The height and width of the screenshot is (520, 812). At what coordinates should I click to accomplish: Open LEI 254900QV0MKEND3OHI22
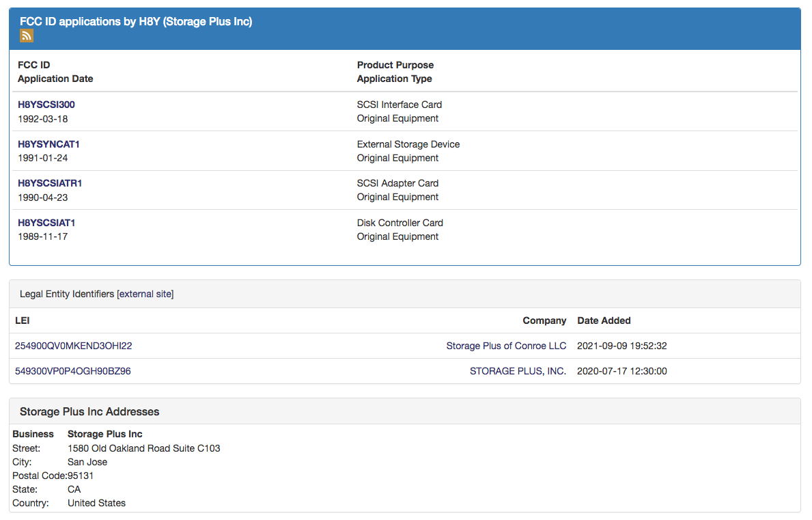click(73, 346)
